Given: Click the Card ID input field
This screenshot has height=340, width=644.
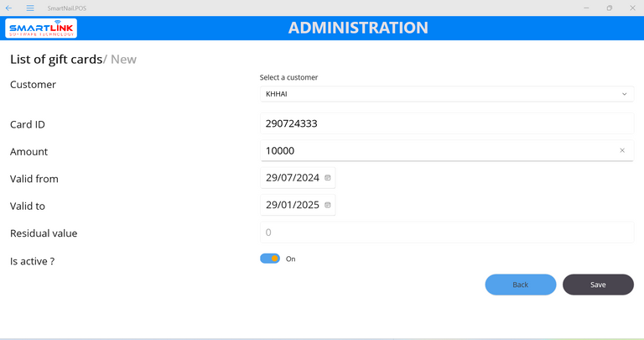Looking at the screenshot, I should point(446,123).
